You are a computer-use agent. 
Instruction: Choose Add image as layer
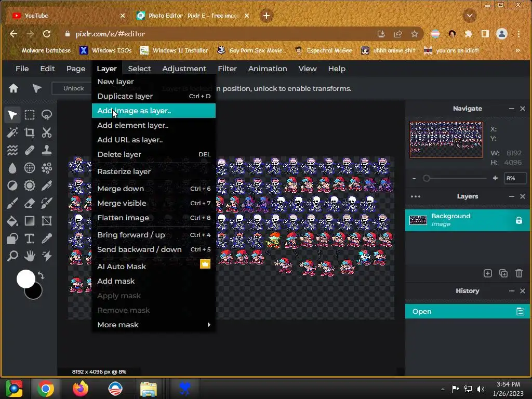[154, 111]
